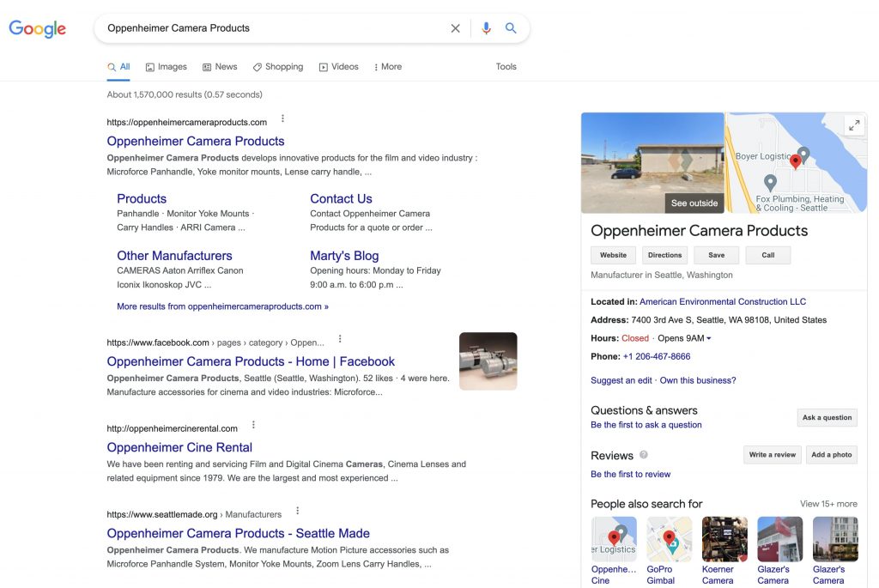Open three-dot menu beside oppenheimercameraproducts.com URL
Screen dimensions: 879x588
pyautogui.click(x=282, y=118)
